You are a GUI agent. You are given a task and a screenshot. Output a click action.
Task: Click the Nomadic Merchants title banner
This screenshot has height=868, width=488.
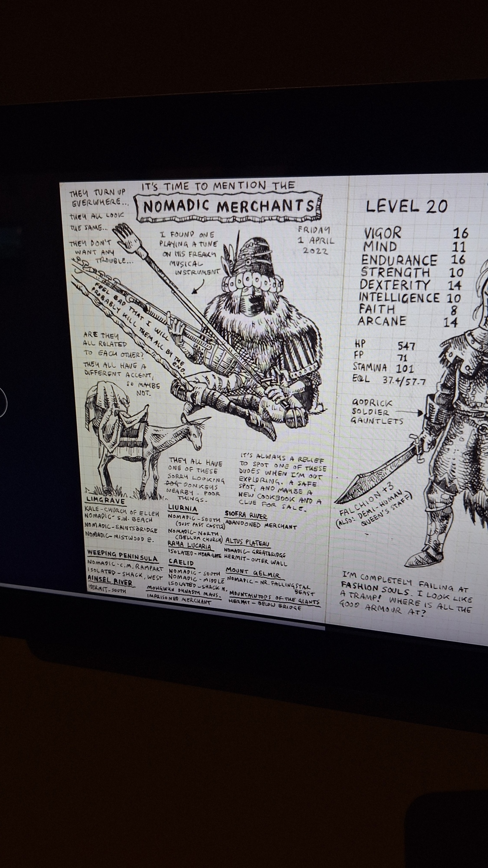point(229,207)
